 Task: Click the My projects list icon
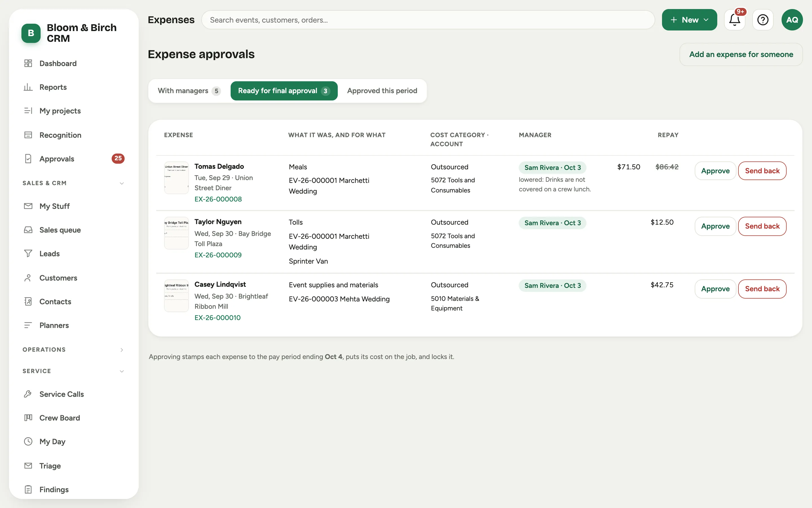pyautogui.click(x=28, y=111)
